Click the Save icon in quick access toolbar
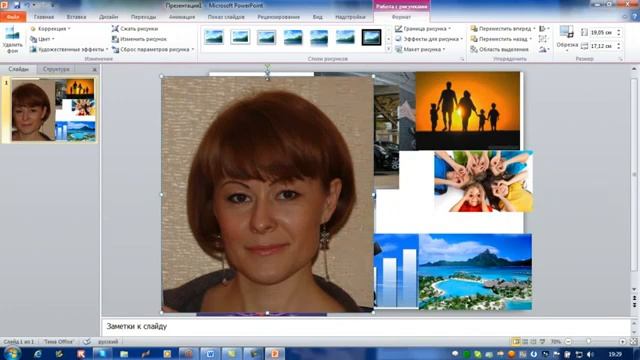640x360 pixels. (17, 5)
